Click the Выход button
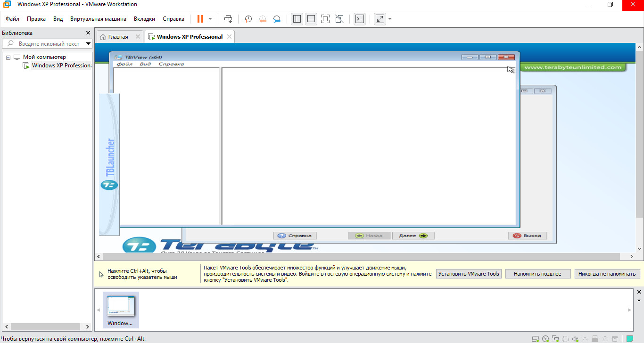Screen dimensions: 644x343 tap(528, 236)
